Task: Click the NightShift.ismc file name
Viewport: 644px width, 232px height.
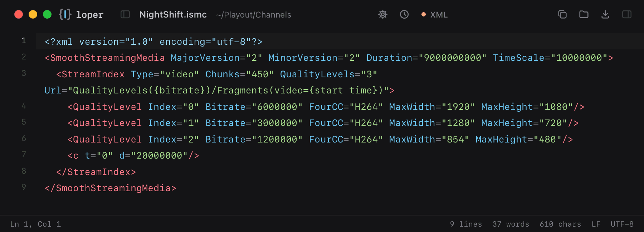Action: point(173,15)
